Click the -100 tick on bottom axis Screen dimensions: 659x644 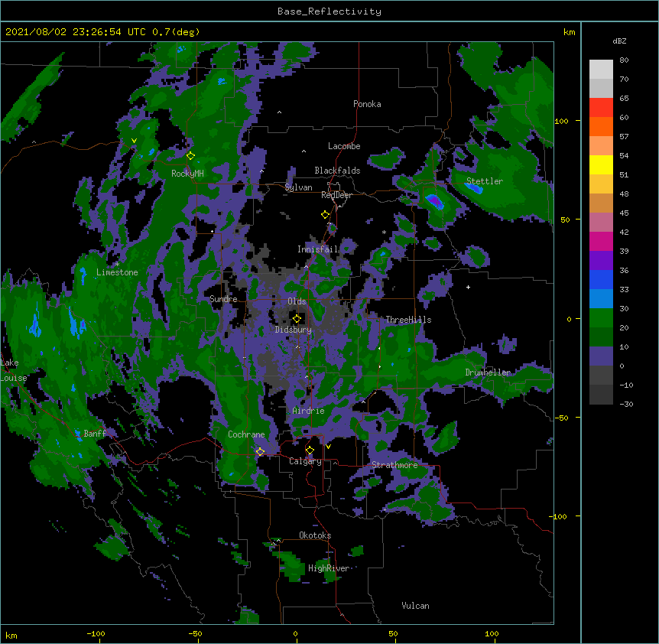click(x=96, y=633)
